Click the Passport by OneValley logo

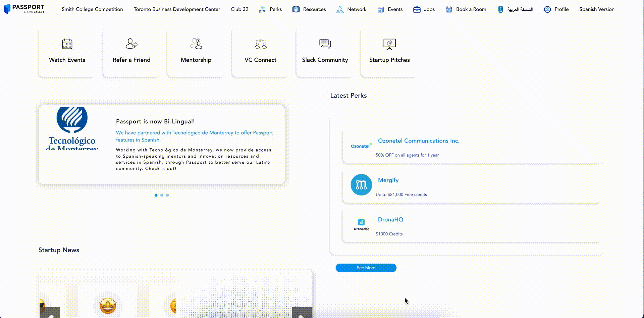click(24, 9)
